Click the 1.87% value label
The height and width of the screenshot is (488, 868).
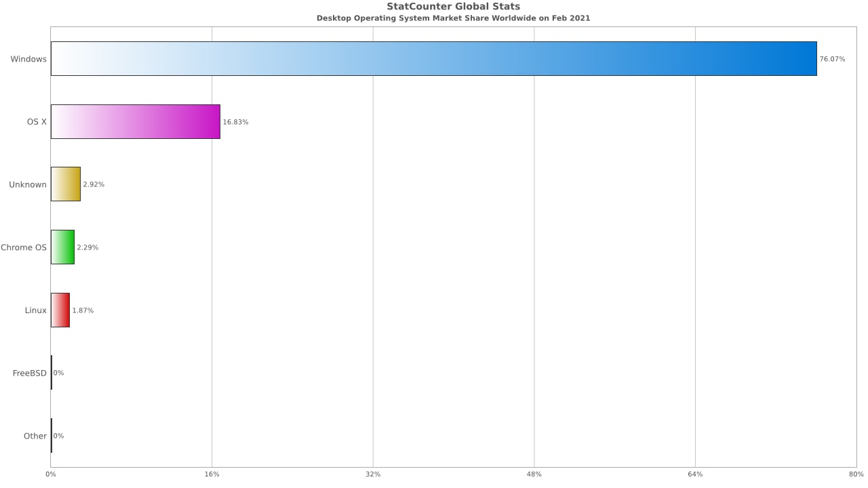tap(83, 310)
